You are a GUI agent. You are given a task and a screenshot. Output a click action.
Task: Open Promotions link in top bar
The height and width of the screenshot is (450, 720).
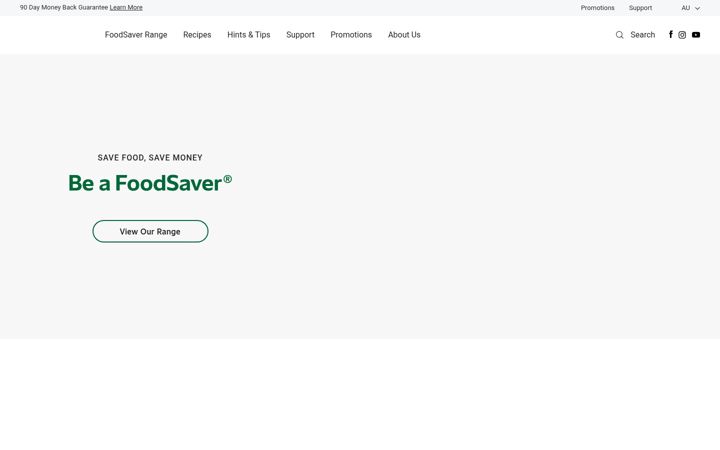(x=597, y=8)
